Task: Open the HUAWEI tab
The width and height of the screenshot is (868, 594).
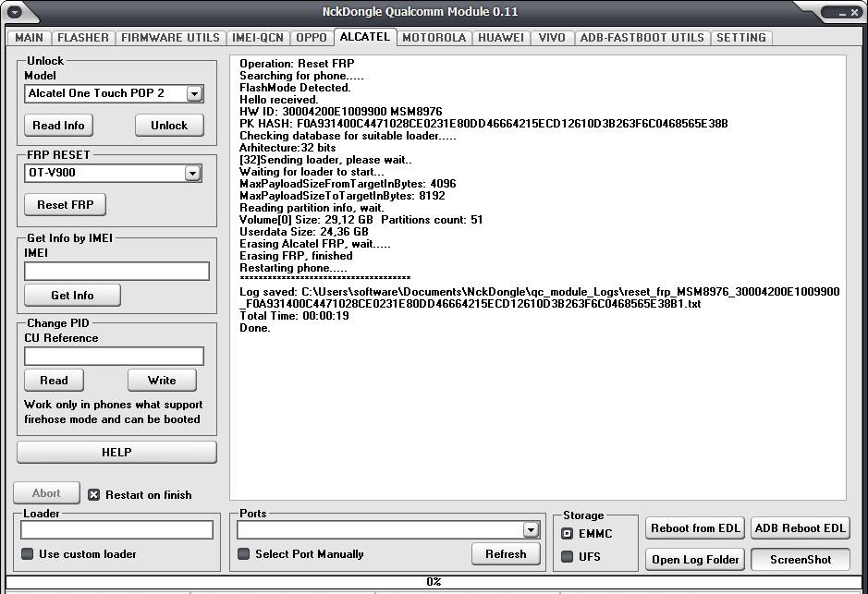Action: click(x=501, y=38)
